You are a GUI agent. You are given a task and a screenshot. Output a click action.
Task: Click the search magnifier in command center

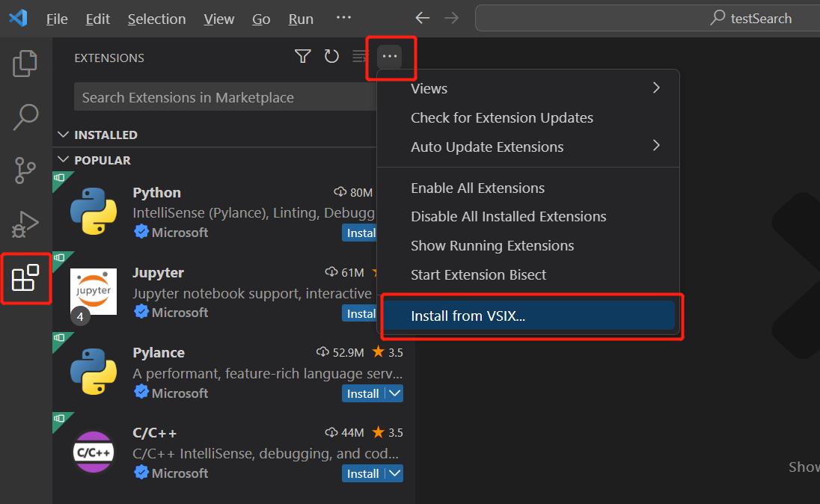point(717,18)
